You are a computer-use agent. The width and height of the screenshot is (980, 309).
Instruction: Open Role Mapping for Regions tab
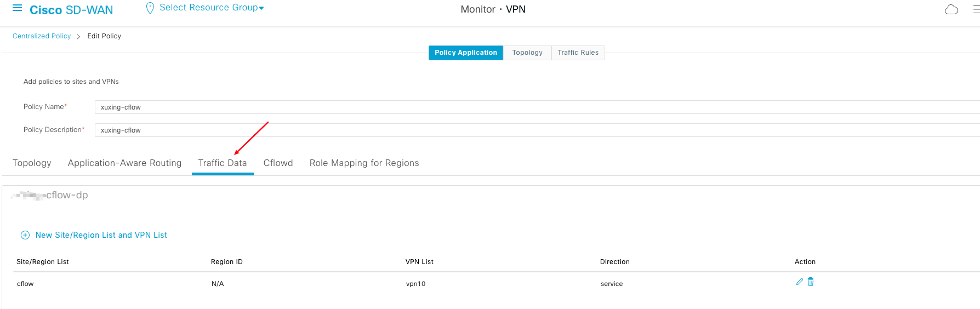pyautogui.click(x=364, y=163)
